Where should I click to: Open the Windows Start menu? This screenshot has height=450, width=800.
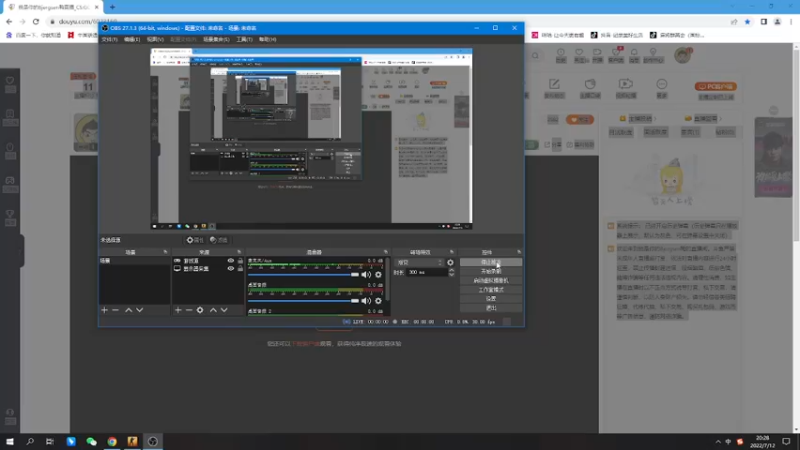coord(10,441)
